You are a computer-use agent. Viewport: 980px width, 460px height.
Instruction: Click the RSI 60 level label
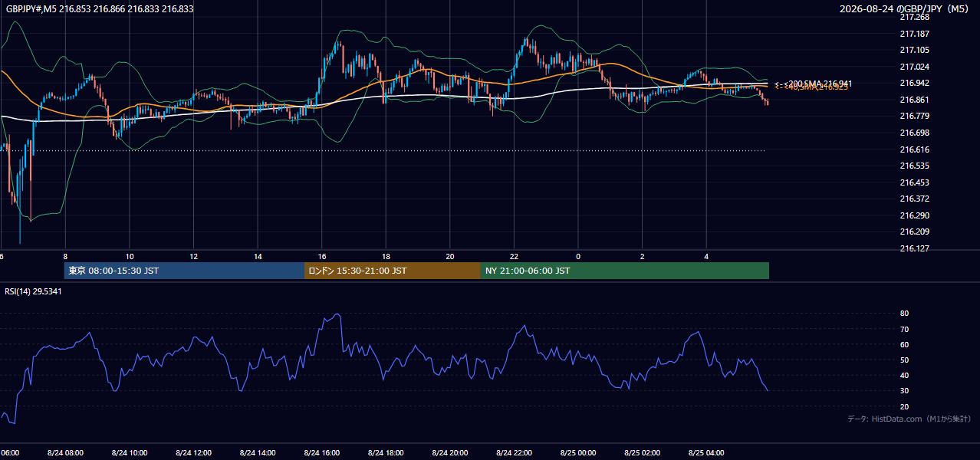point(904,344)
